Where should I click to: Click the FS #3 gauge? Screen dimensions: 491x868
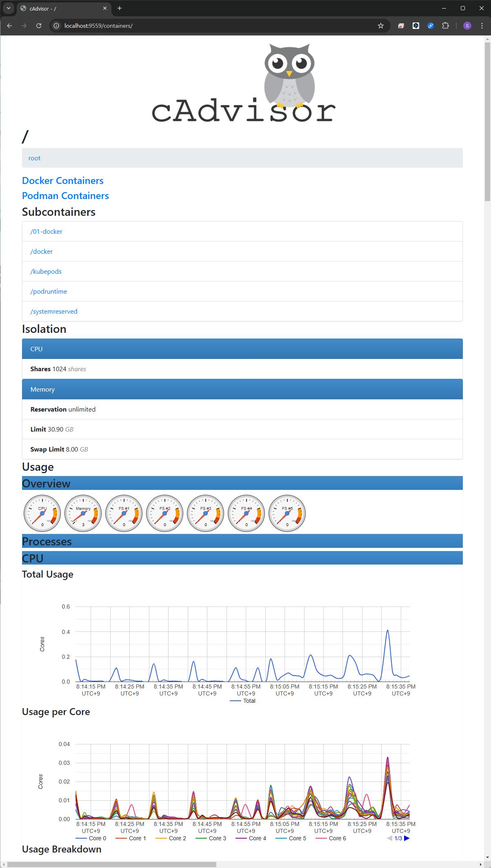point(206,513)
